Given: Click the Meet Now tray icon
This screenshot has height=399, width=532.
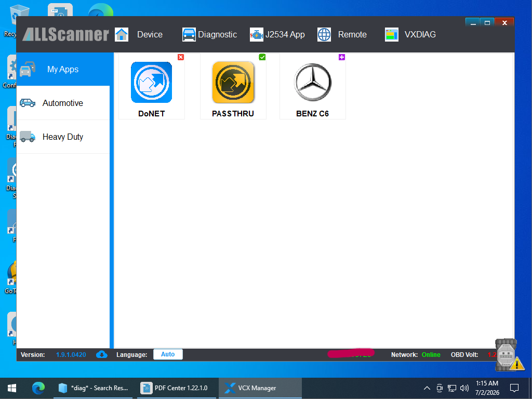Looking at the screenshot, I should [x=440, y=388].
